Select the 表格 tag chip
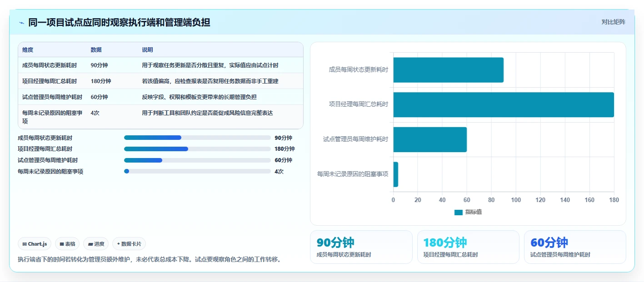Image resolution: width=644 pixels, height=282 pixels. click(67, 244)
